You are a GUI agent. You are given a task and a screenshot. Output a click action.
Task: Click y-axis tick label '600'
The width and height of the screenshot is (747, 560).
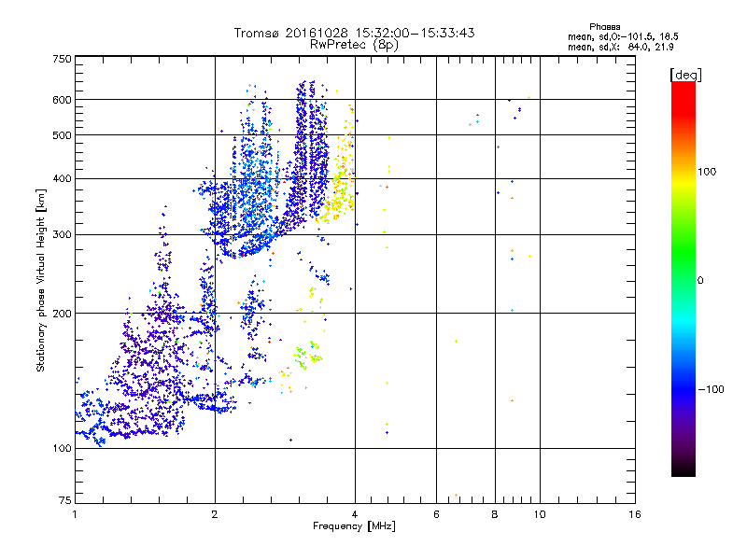[x=62, y=100]
